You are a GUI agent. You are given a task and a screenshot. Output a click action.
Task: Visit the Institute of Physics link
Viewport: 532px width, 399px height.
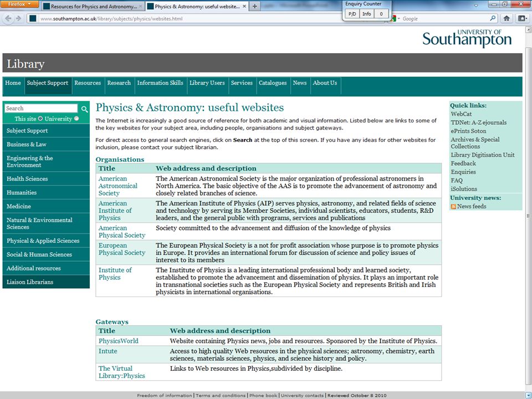(x=115, y=274)
